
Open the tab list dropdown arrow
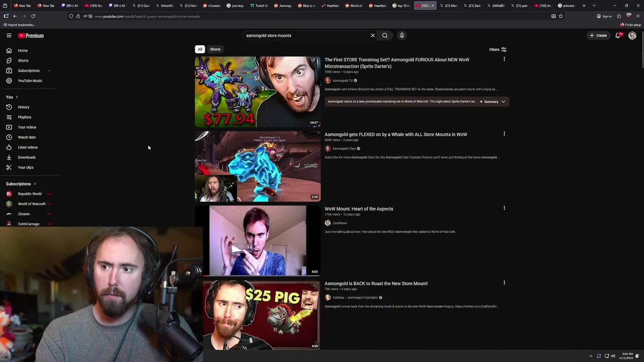[594, 6]
